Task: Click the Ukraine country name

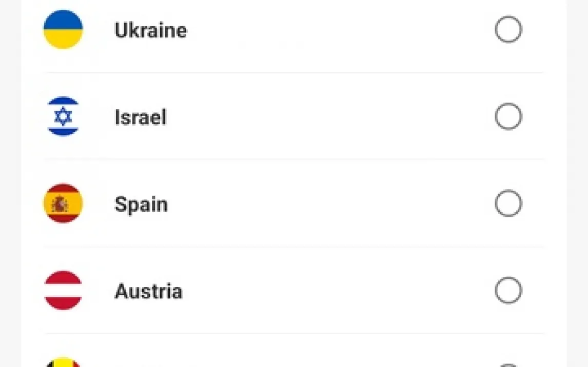Action: 150,30
